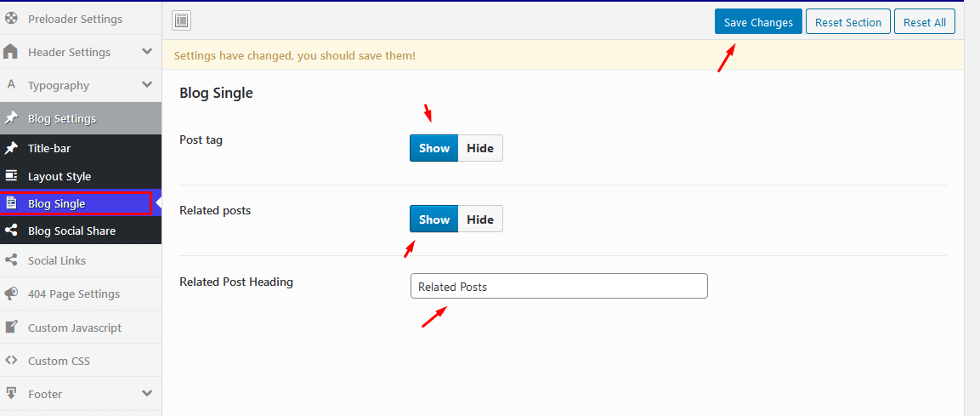Click the expand-all options icon in top bar
The width and height of the screenshot is (980, 416).
[182, 21]
